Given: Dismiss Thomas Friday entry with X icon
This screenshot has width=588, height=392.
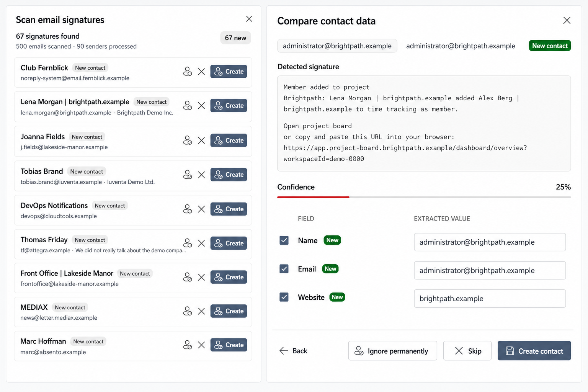Looking at the screenshot, I should coord(201,243).
